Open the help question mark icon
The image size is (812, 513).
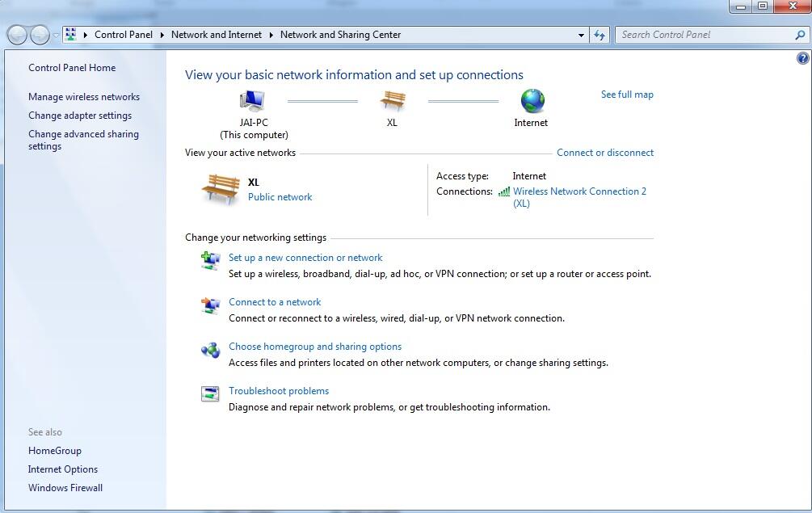(802, 58)
